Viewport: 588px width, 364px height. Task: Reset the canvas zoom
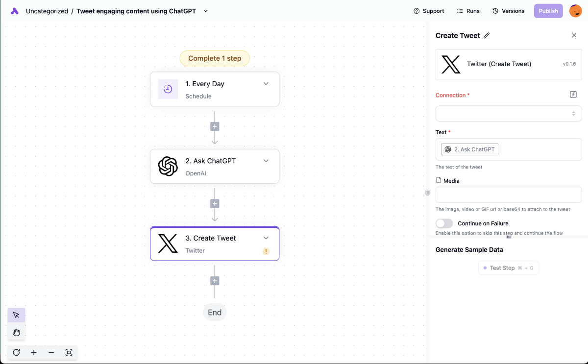[16, 352]
